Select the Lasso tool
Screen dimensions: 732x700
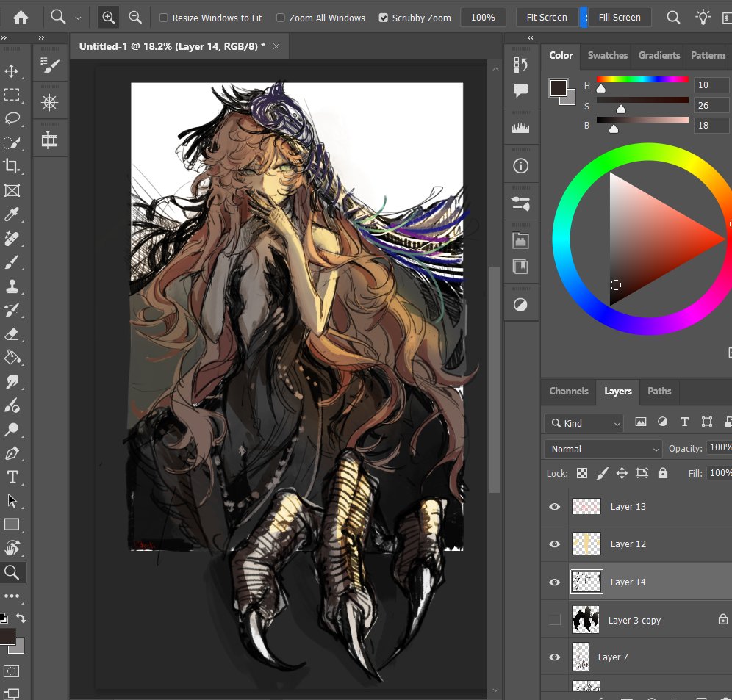pyautogui.click(x=12, y=118)
